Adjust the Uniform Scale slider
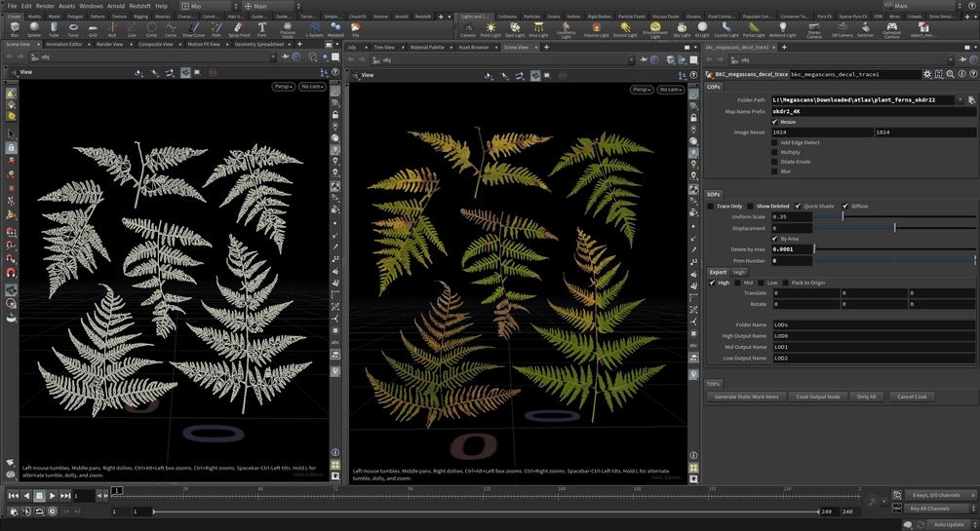 click(x=895, y=216)
